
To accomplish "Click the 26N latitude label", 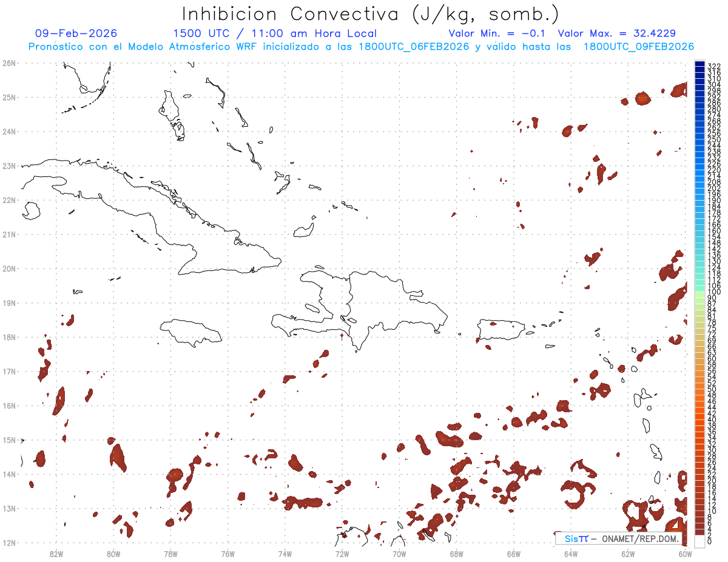I will click(8, 63).
